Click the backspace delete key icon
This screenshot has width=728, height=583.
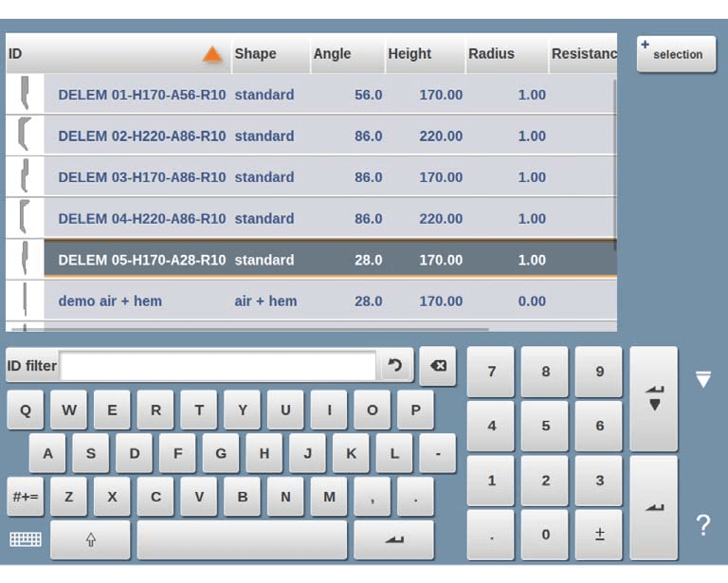coord(438,366)
